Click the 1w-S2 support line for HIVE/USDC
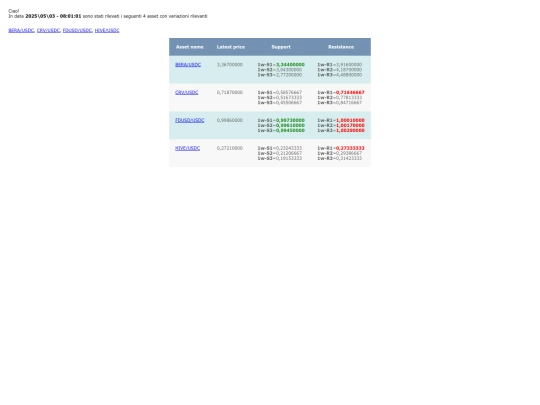 pos(280,153)
